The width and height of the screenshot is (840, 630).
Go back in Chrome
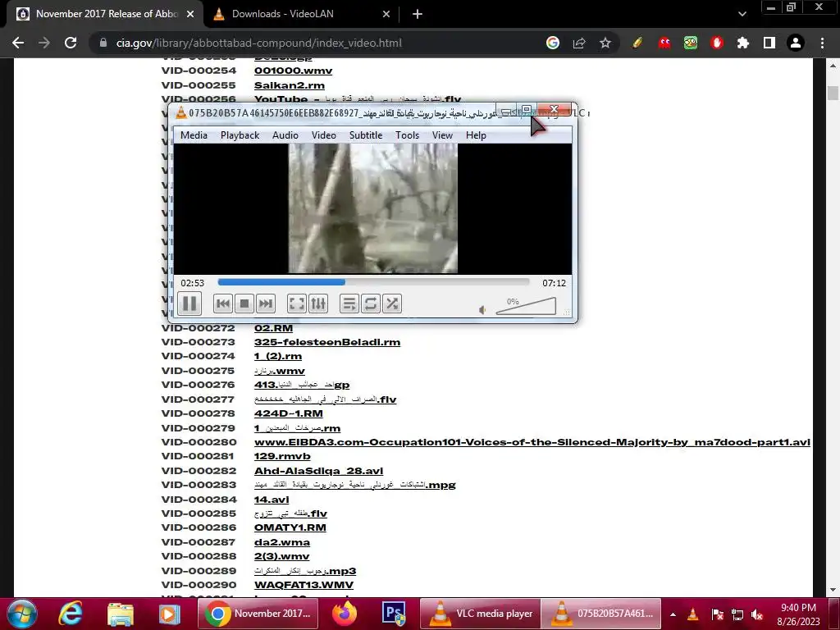18,43
